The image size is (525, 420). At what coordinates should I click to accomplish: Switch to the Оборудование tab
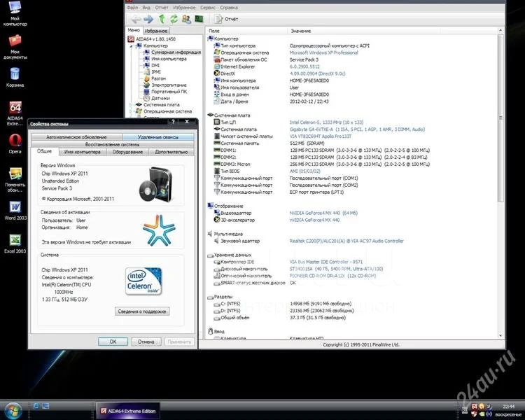(x=128, y=151)
